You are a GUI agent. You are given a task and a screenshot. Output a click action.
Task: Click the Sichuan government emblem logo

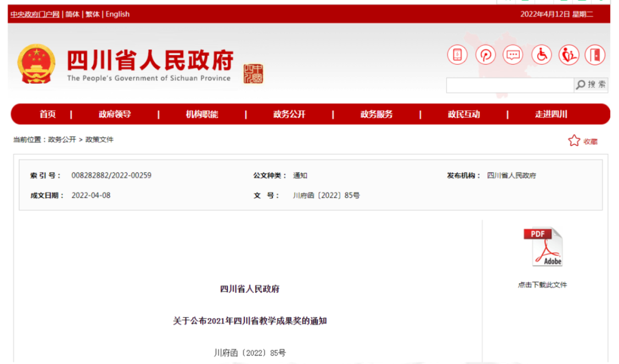(x=37, y=64)
